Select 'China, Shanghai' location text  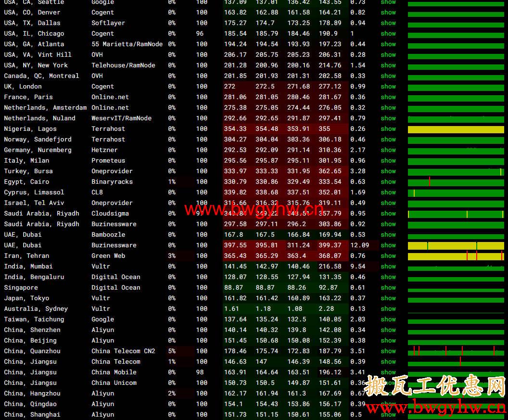[x=32, y=415]
